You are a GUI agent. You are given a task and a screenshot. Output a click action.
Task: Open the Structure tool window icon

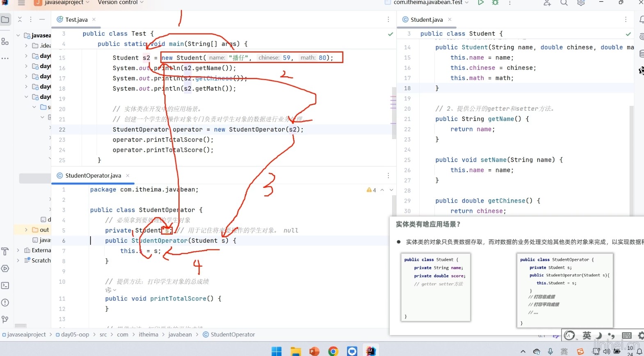coord(5,41)
